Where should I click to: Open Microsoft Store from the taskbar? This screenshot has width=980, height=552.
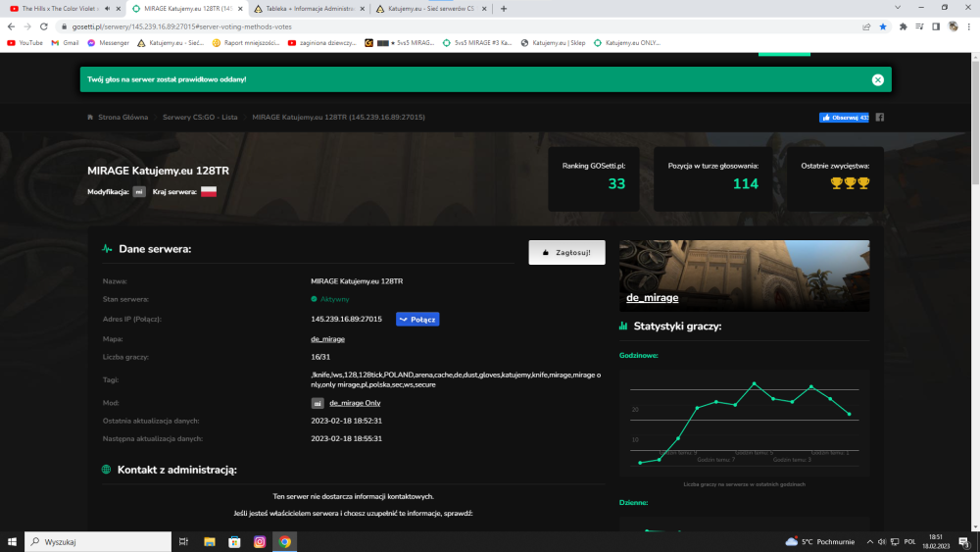pos(234,541)
